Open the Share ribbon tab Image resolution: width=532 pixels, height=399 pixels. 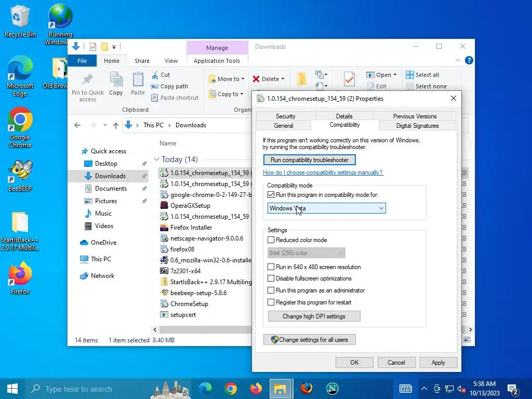(142, 61)
